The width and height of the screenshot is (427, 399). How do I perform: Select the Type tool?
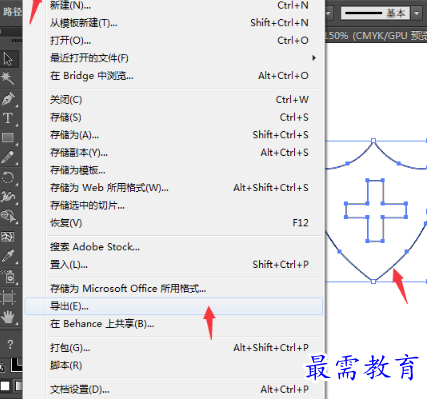pos(8,118)
